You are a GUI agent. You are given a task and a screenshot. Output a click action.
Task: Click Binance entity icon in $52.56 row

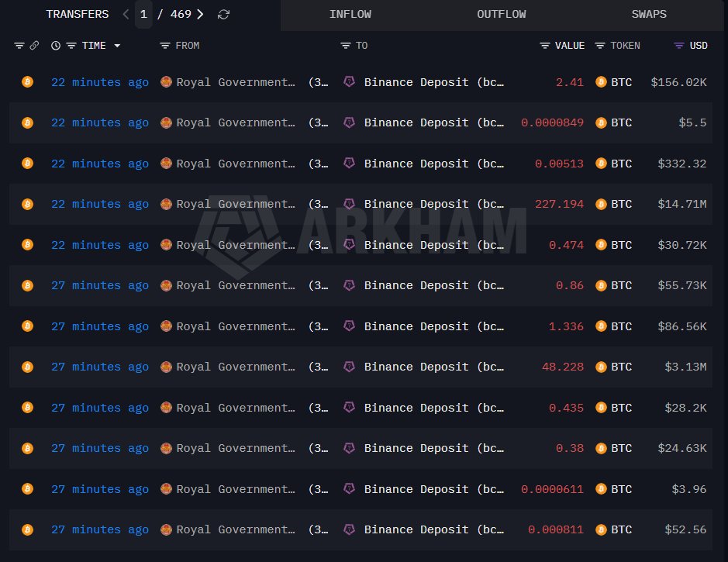pos(349,529)
